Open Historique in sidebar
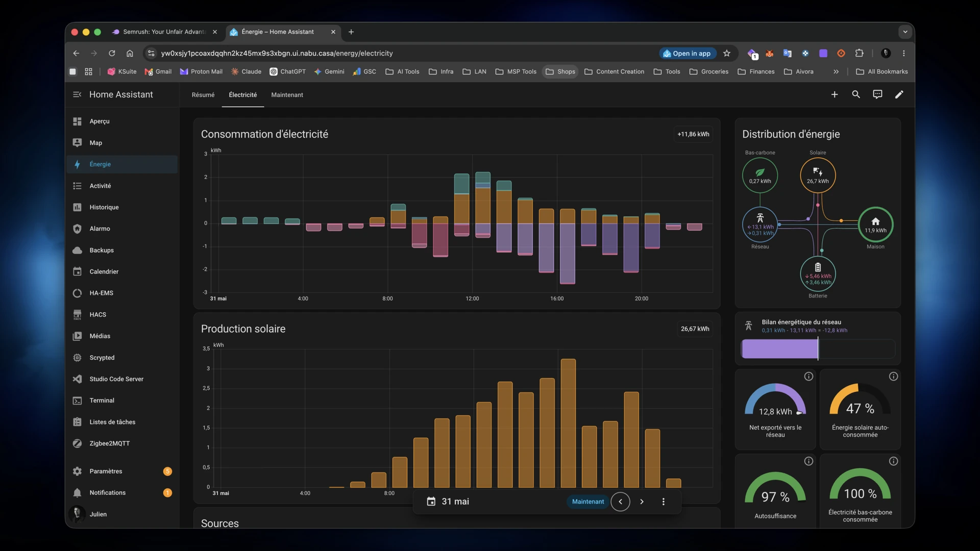 pyautogui.click(x=121, y=207)
